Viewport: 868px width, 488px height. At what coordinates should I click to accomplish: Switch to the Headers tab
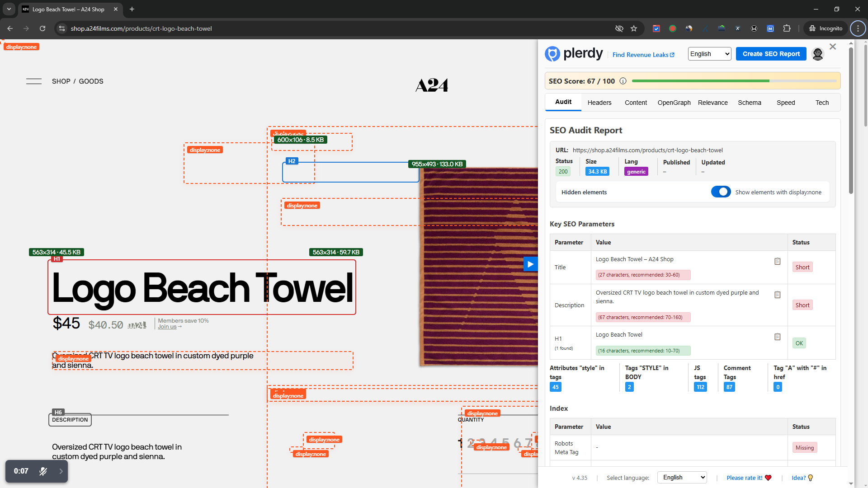tap(599, 103)
